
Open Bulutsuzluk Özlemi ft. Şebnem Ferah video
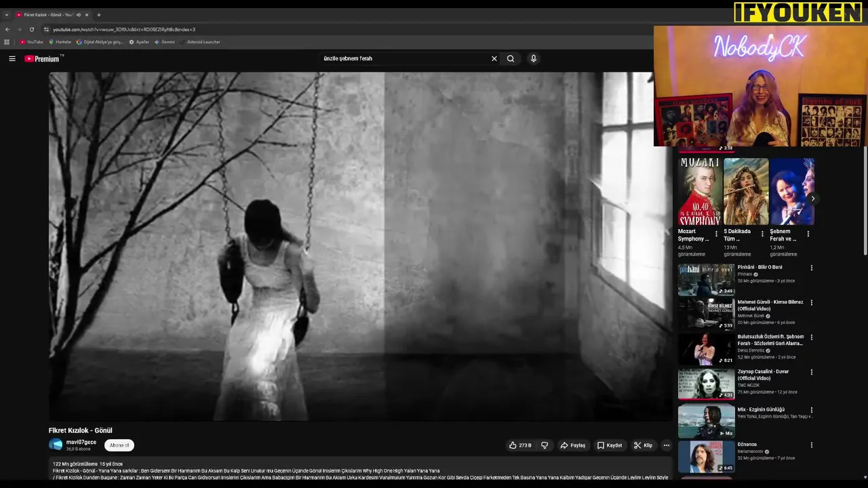[771, 340]
